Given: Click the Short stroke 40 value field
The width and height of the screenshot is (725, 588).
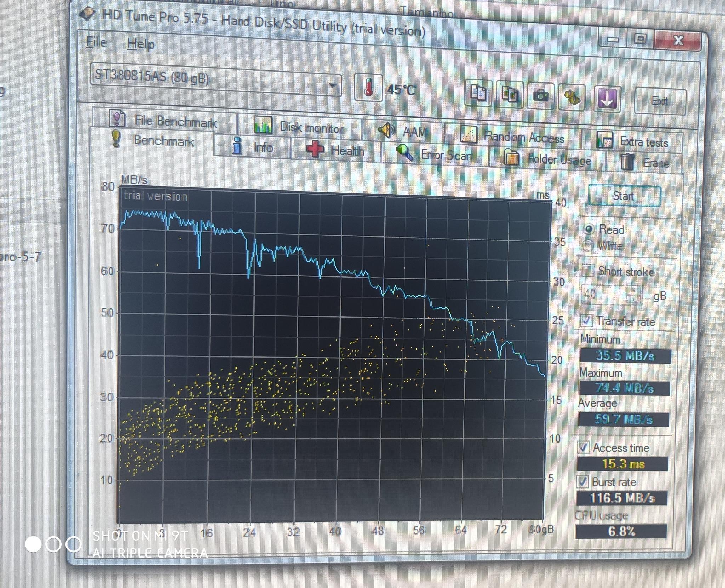Looking at the screenshot, I should click(604, 294).
